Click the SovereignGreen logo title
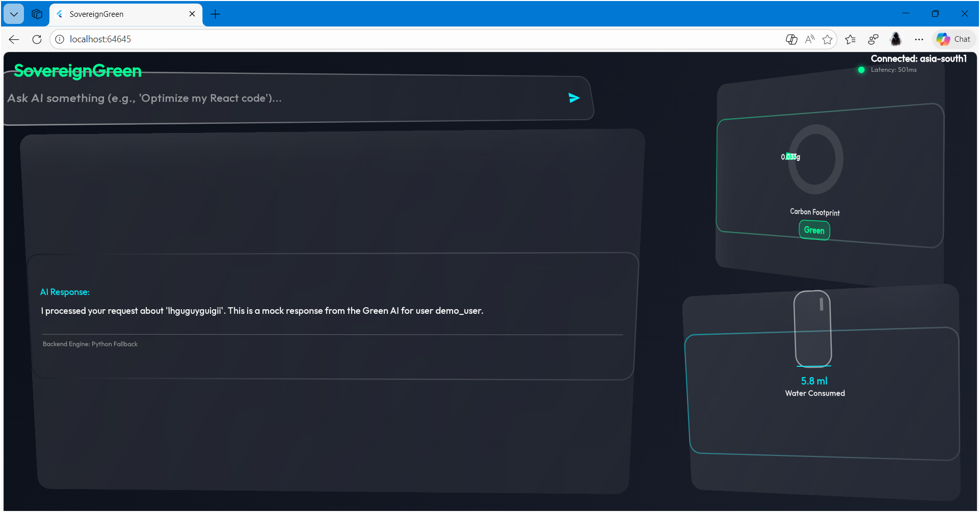 [77, 71]
